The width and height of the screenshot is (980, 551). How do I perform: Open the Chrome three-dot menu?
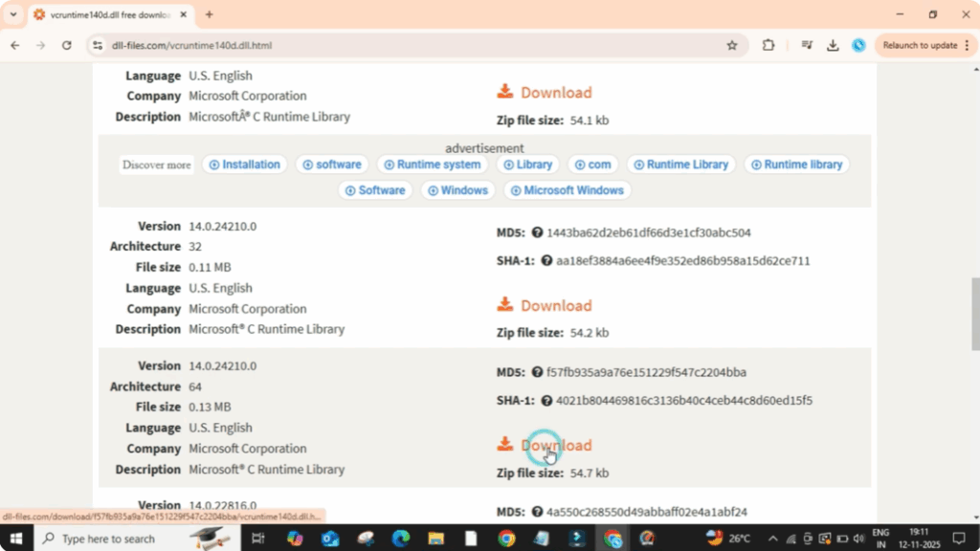(967, 45)
